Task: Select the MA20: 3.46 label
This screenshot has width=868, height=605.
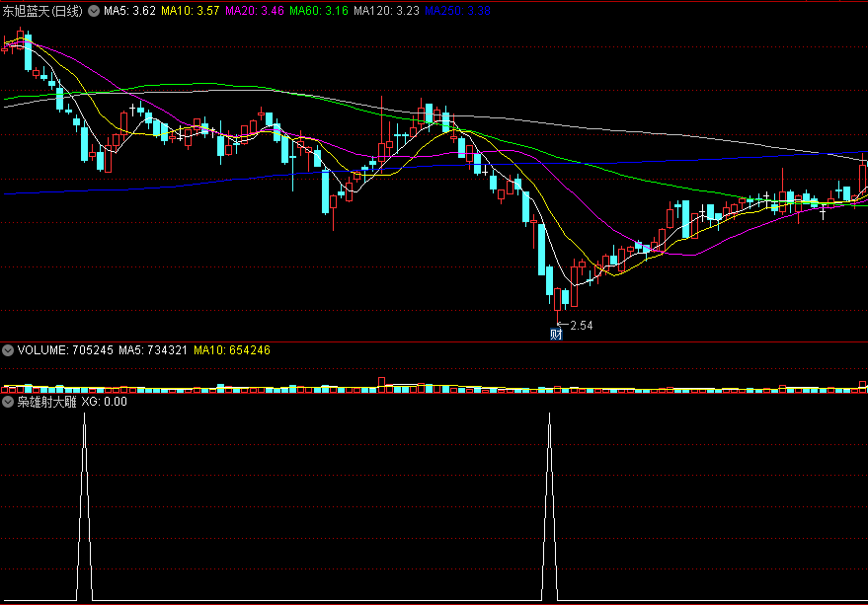Action: [x=255, y=11]
